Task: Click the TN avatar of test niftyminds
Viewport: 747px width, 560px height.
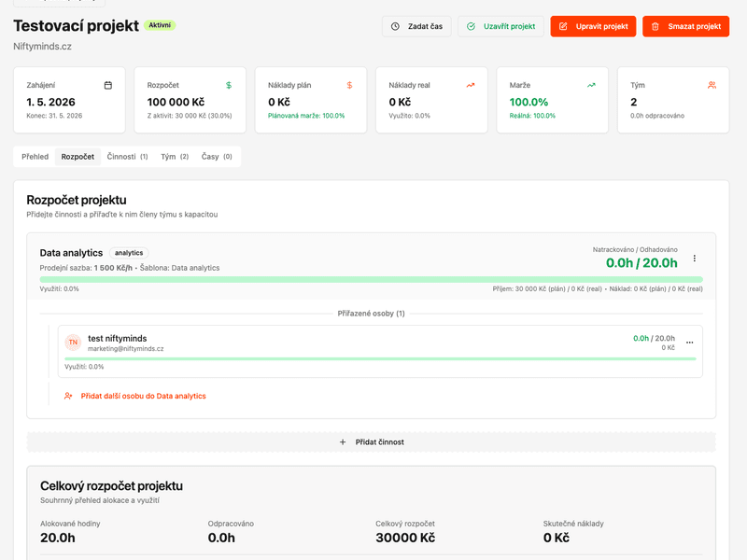Action: coord(73,342)
